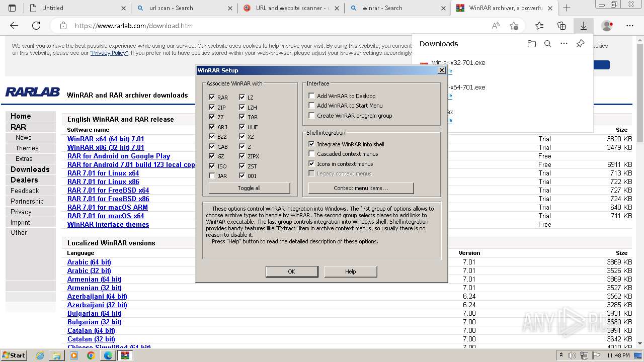
Task: Check Create WinRAR program group
Action: point(311,116)
